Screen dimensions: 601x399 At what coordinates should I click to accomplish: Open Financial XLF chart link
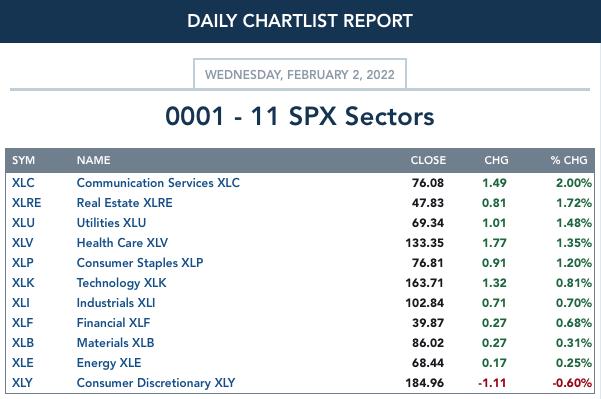pos(113,323)
